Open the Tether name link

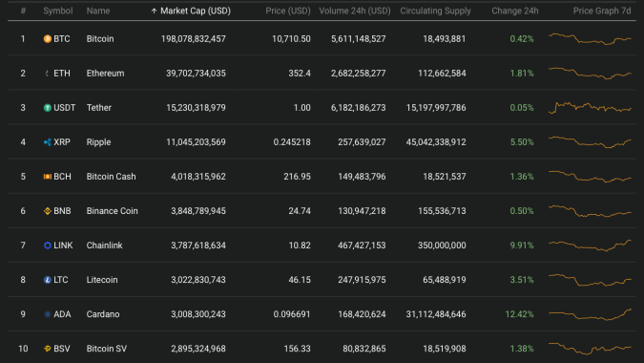pos(99,108)
